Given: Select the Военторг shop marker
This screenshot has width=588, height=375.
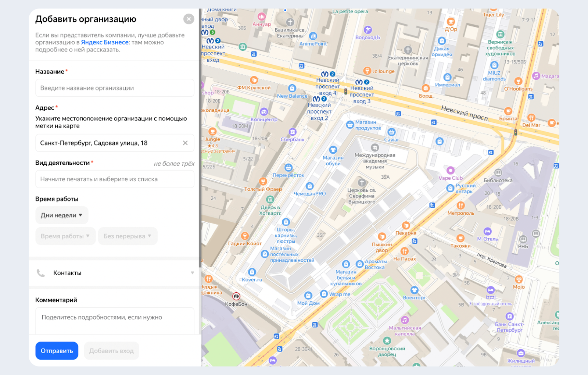Looking at the screenshot, I should (x=414, y=290).
